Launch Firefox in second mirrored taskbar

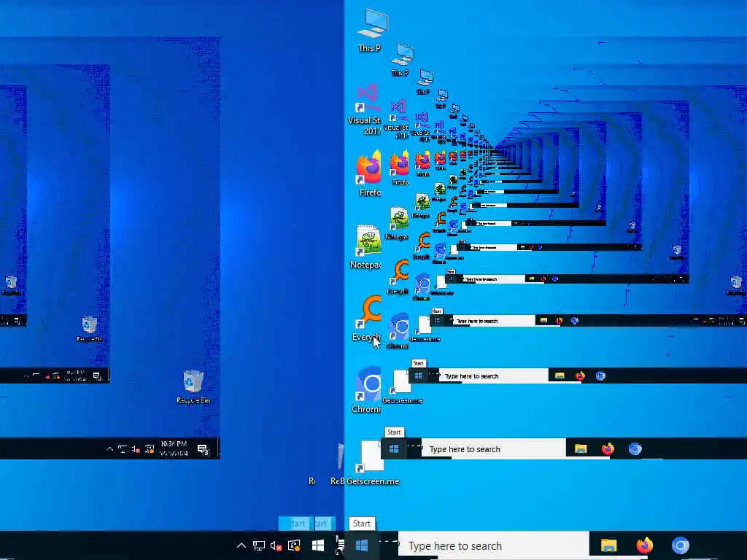click(580, 376)
